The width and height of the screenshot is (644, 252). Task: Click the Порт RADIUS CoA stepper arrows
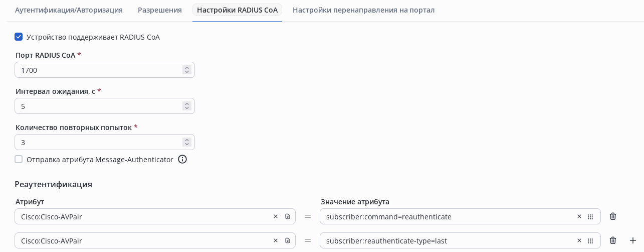click(187, 70)
